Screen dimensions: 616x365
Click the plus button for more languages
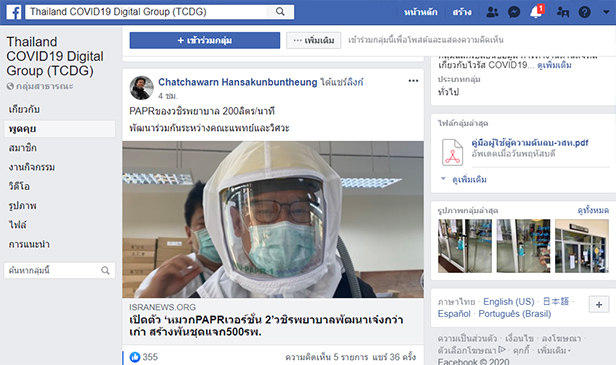tap(599, 304)
